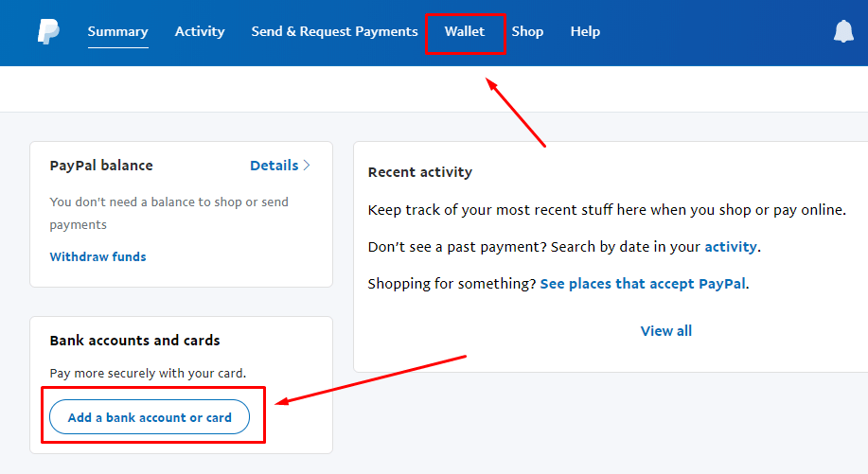
Task: Click the 'Pay more securely with your card' text
Action: [x=148, y=374]
